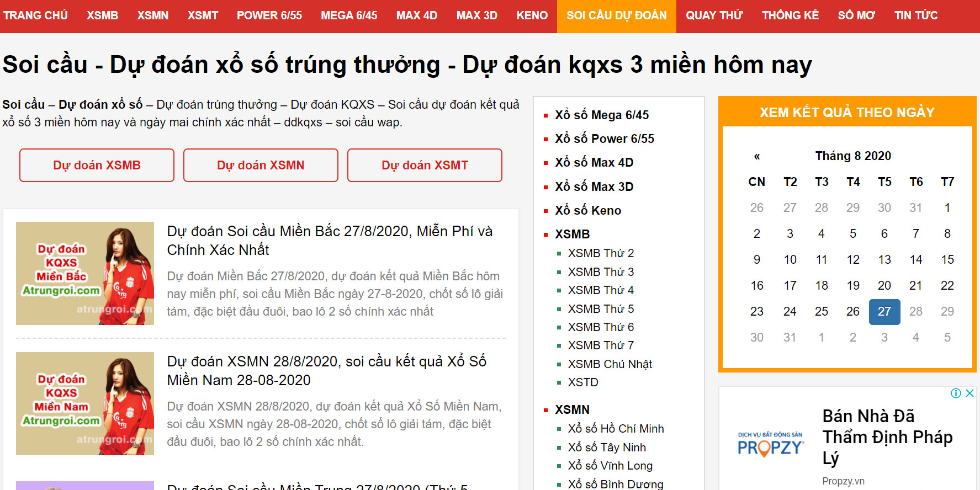This screenshot has width=980, height=490.
Task: Close the Propzy advertisement with X icon
Action: point(970,393)
